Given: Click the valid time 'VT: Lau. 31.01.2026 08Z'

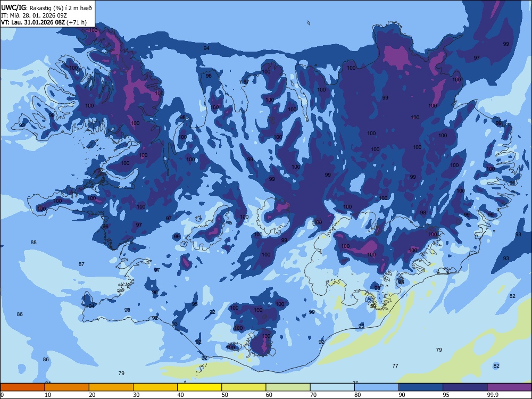Looking at the screenshot, I should coord(33,23).
